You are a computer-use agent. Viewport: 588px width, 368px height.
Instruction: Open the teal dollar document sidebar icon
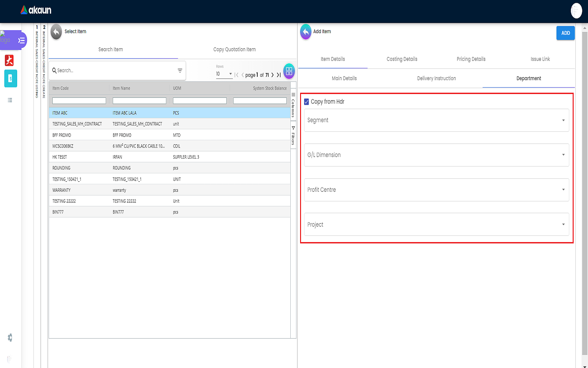(x=11, y=79)
